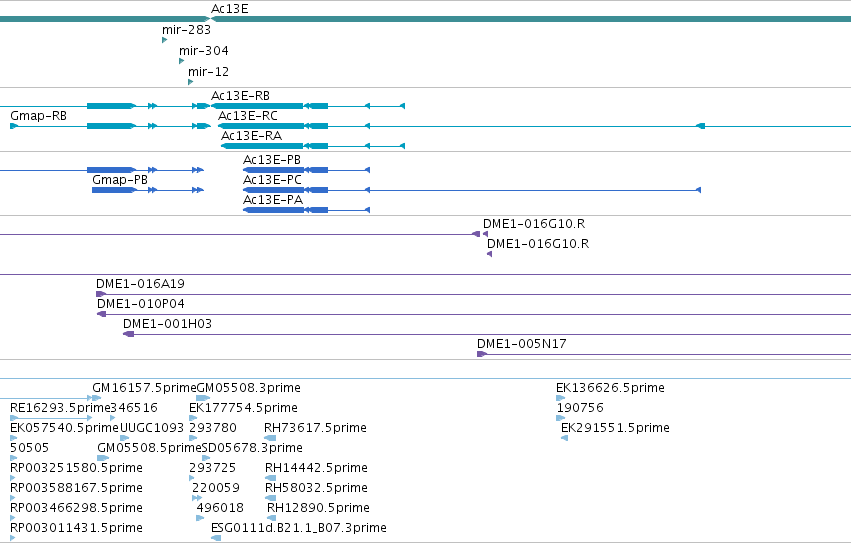851x543 pixels.
Task: Select the RH73617.5prime EST label
Action: 315,428
